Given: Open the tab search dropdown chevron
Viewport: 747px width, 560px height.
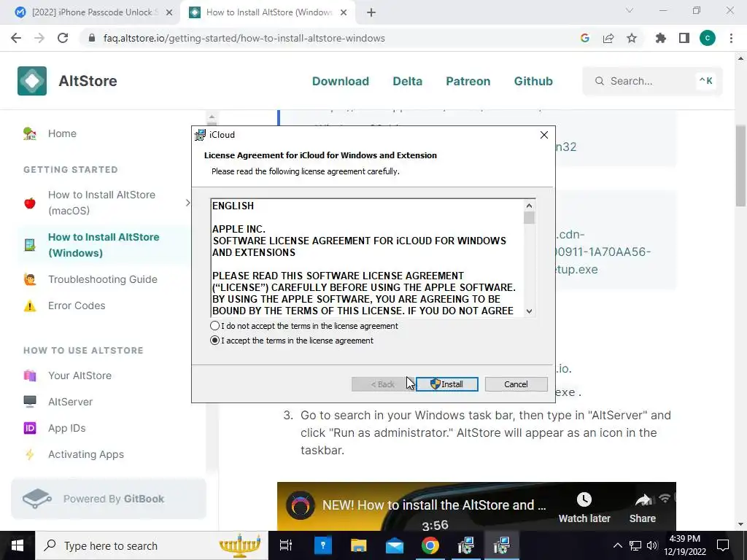Looking at the screenshot, I should [x=630, y=10].
